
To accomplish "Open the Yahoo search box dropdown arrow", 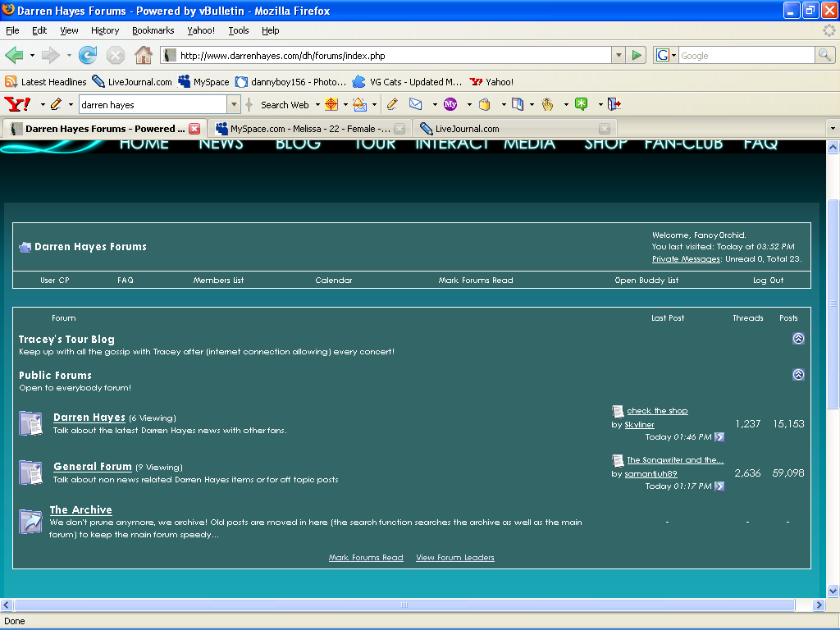I will tap(234, 104).
